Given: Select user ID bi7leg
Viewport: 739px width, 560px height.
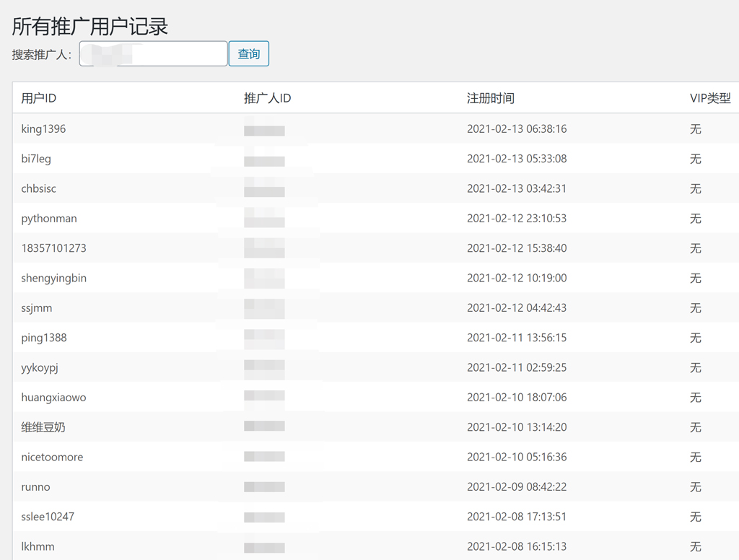Looking at the screenshot, I should coord(36,159).
